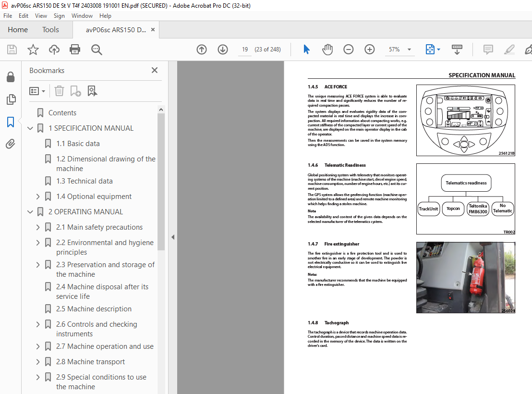Image resolution: width=532 pixels, height=394 pixels.
Task: Zoom in with plus button
Action: (370, 49)
